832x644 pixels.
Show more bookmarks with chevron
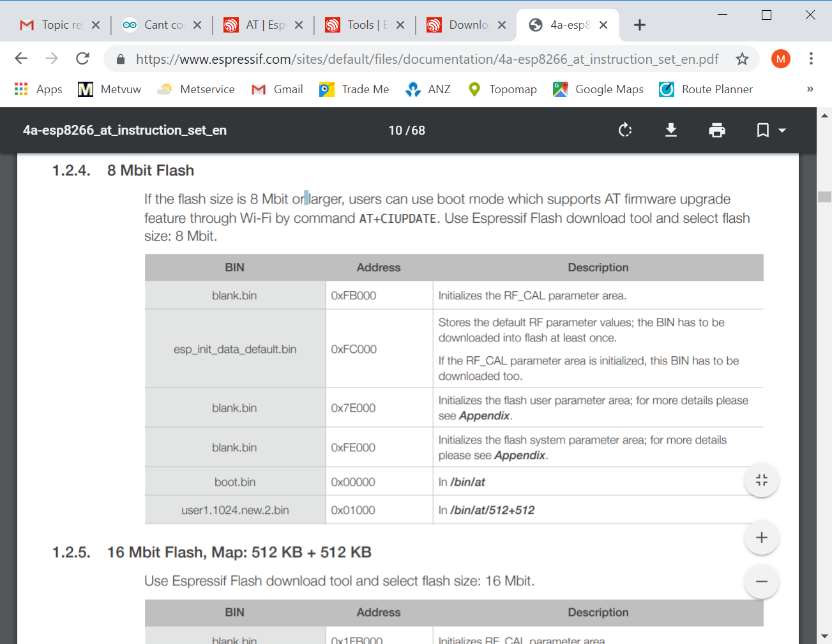click(x=810, y=89)
